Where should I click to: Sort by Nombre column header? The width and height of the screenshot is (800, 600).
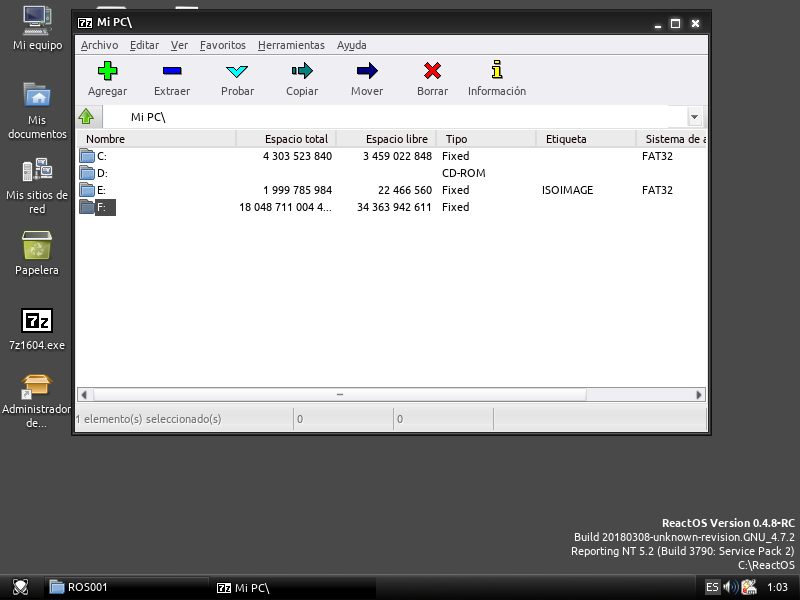(x=155, y=139)
